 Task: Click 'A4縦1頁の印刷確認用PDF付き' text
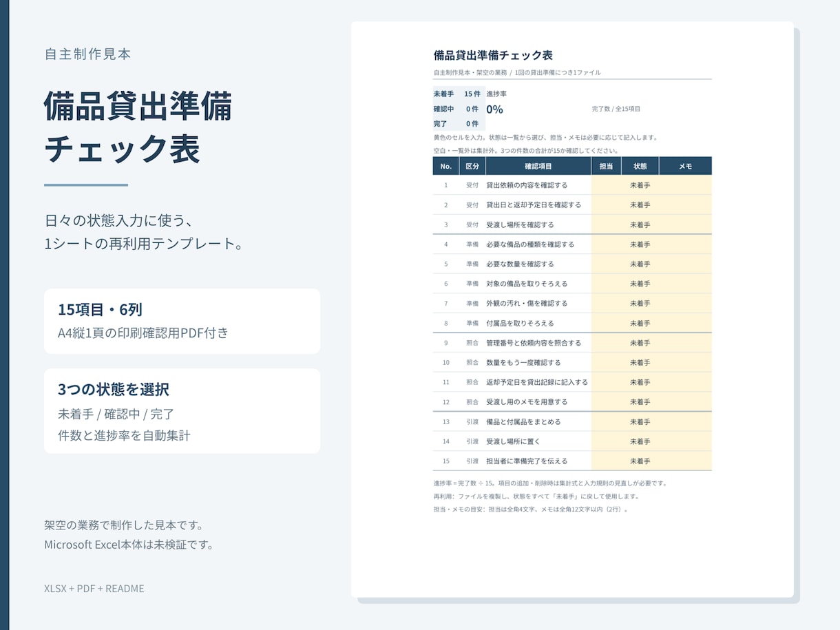click(143, 333)
